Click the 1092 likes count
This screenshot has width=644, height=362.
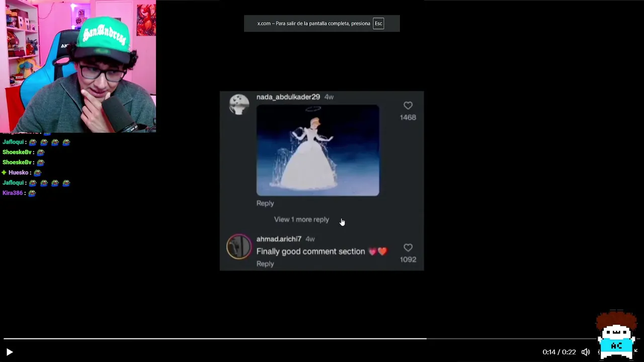click(x=408, y=259)
